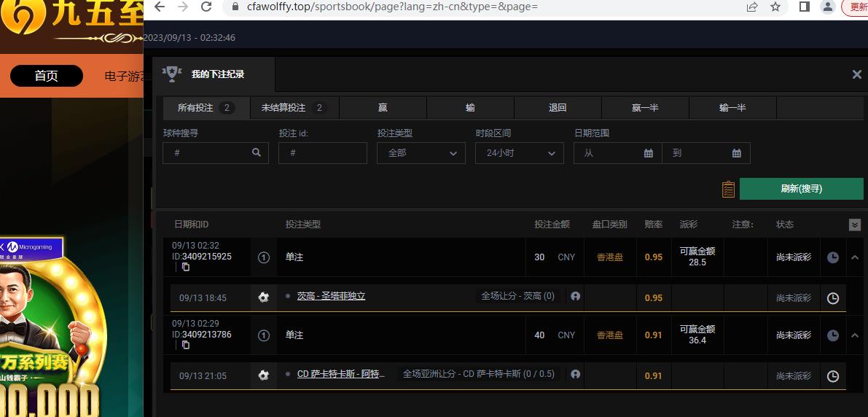
Task: Select the 赢一半 tab
Action: point(645,108)
